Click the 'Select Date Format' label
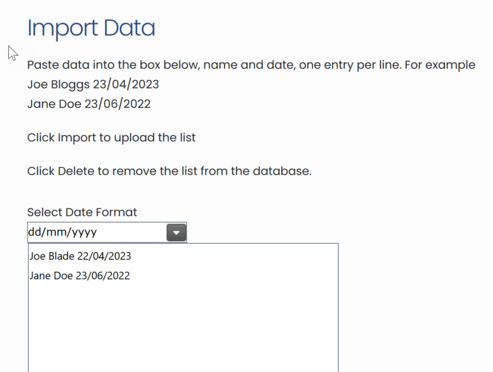 [x=82, y=212]
